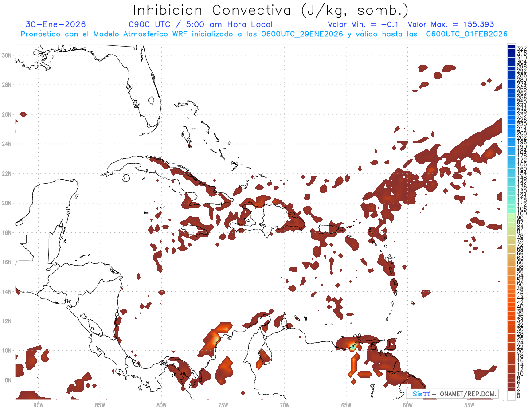Click the 8N latitude label
The height and width of the screenshot is (411, 532).
7,380
